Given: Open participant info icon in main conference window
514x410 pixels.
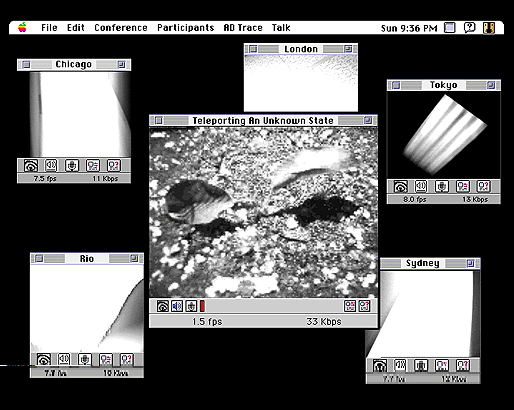Looking at the screenshot, I should [x=350, y=306].
